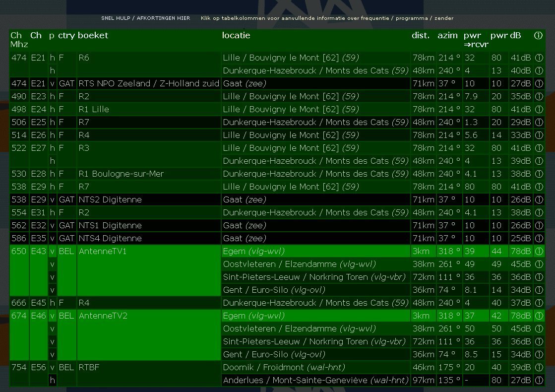Open info icon for R6 Lille 41dB row
This screenshot has width=555, height=392.
coord(539,58)
